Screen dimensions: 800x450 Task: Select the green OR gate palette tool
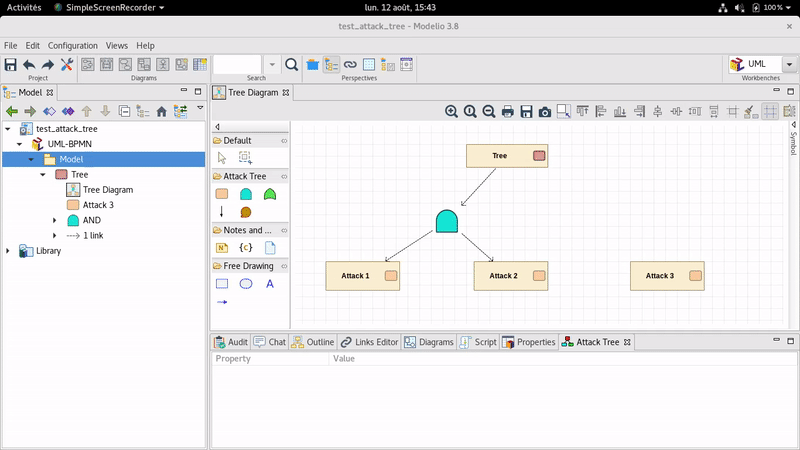[x=270, y=194]
